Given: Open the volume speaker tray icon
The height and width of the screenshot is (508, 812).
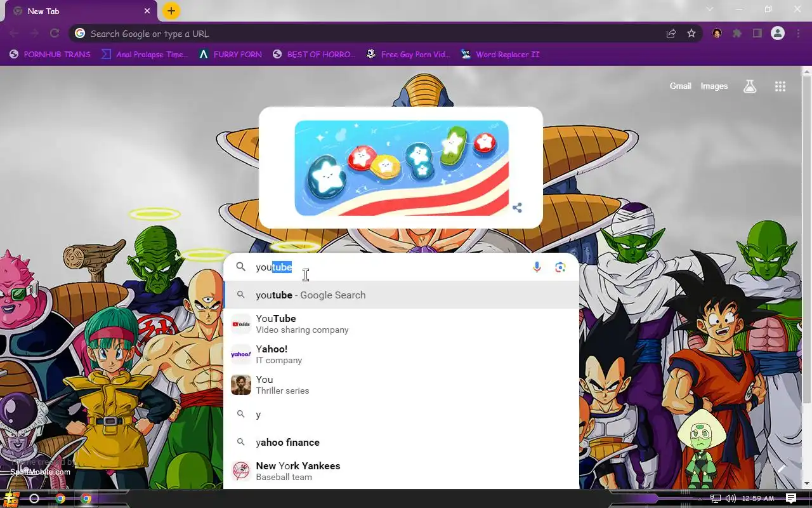Looking at the screenshot, I should coord(730,498).
